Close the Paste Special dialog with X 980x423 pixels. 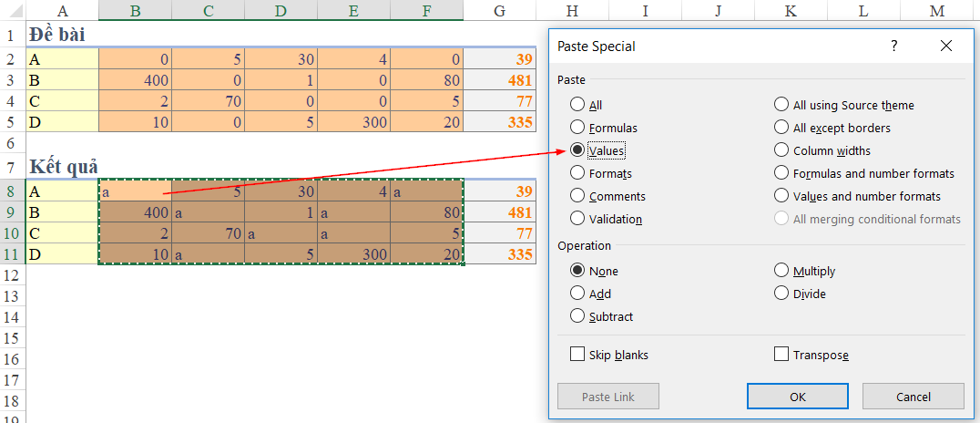point(945,46)
